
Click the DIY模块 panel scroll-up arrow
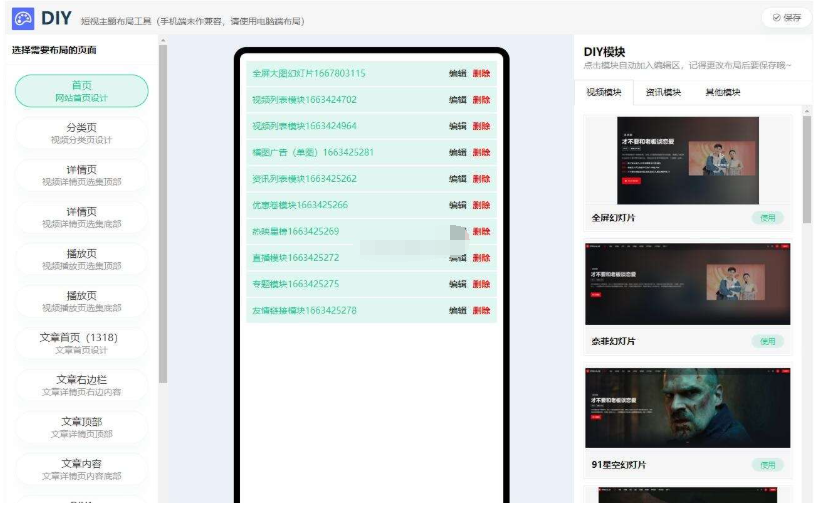pyautogui.click(x=807, y=111)
